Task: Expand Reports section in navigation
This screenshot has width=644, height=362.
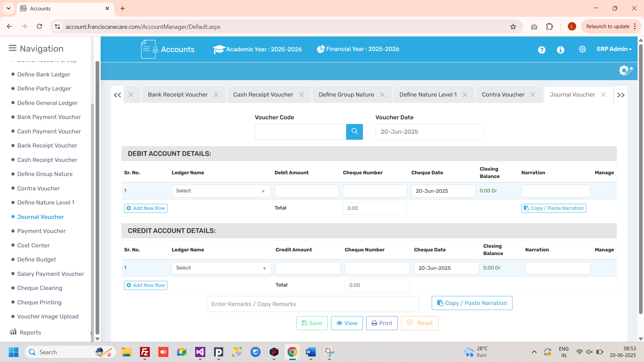Action: coord(30,333)
